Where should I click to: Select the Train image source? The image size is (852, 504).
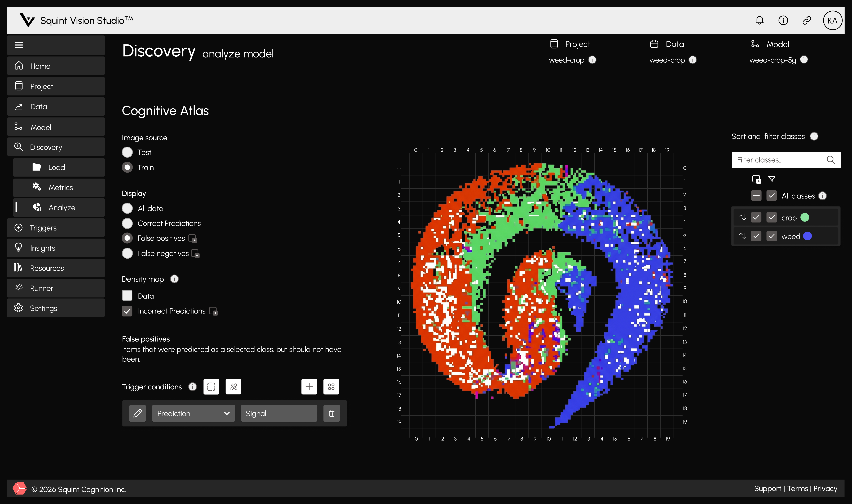click(x=127, y=167)
